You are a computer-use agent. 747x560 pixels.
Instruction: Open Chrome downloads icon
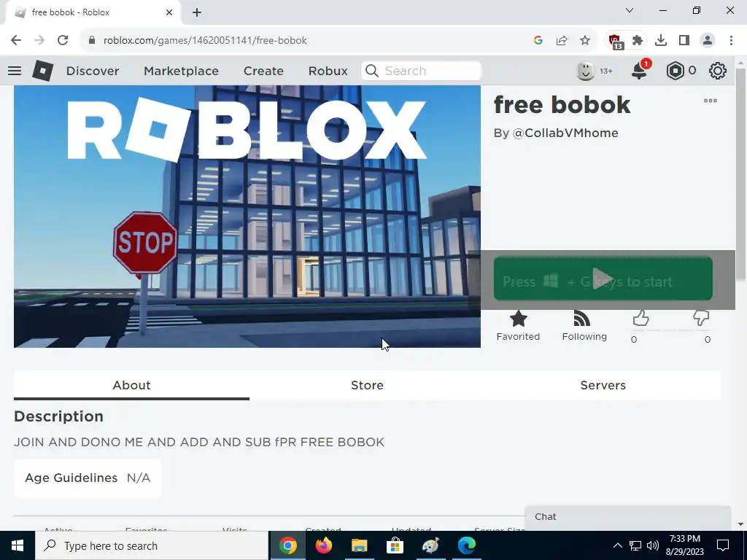pyautogui.click(x=661, y=41)
